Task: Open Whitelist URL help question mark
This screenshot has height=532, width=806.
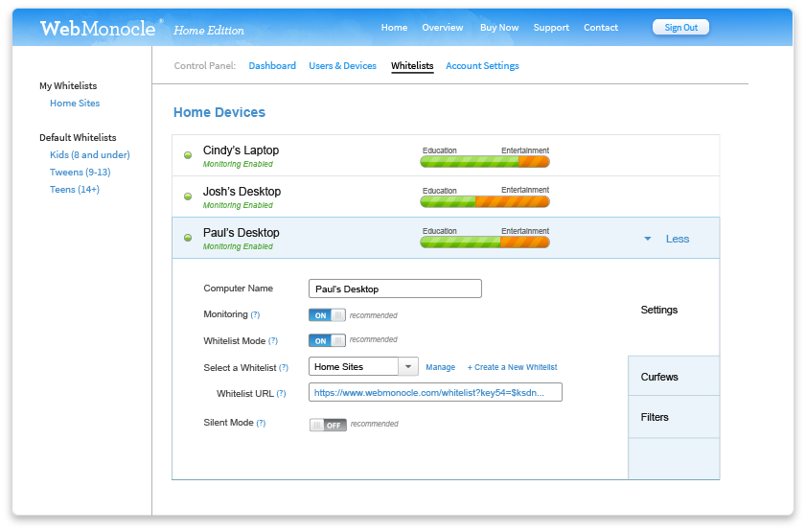Action: click(x=281, y=393)
